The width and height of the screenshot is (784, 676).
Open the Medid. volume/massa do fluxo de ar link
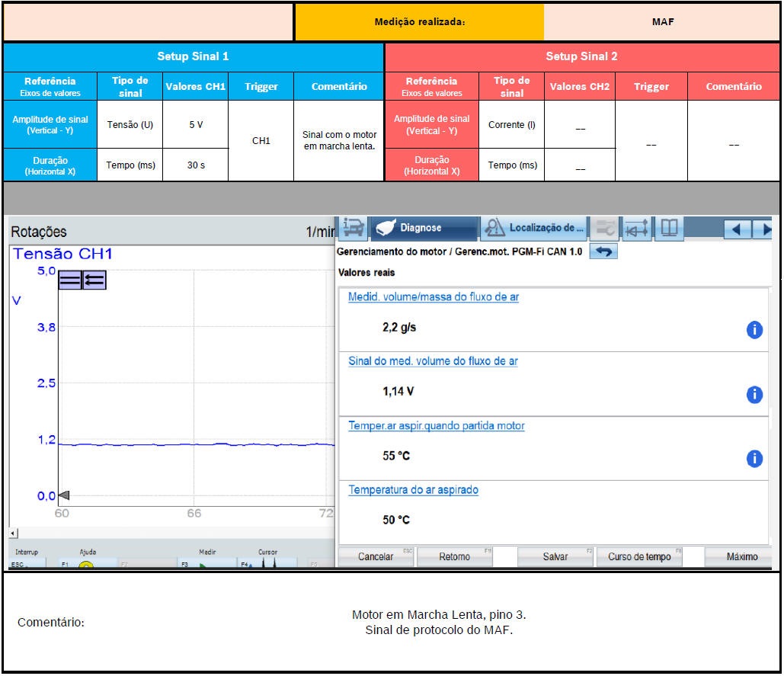click(433, 297)
